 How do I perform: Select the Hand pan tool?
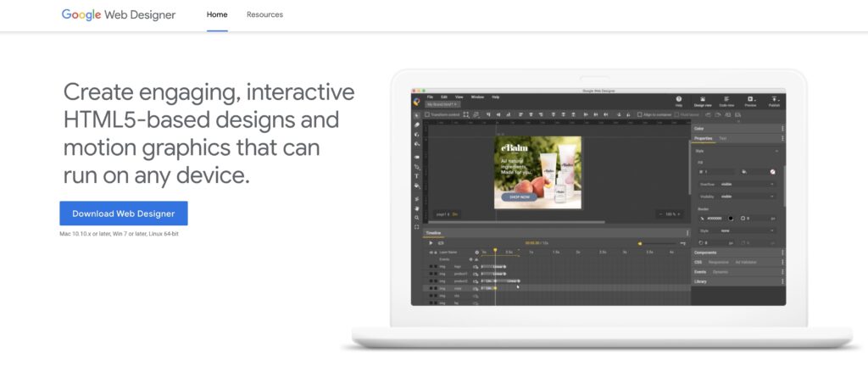click(x=416, y=208)
